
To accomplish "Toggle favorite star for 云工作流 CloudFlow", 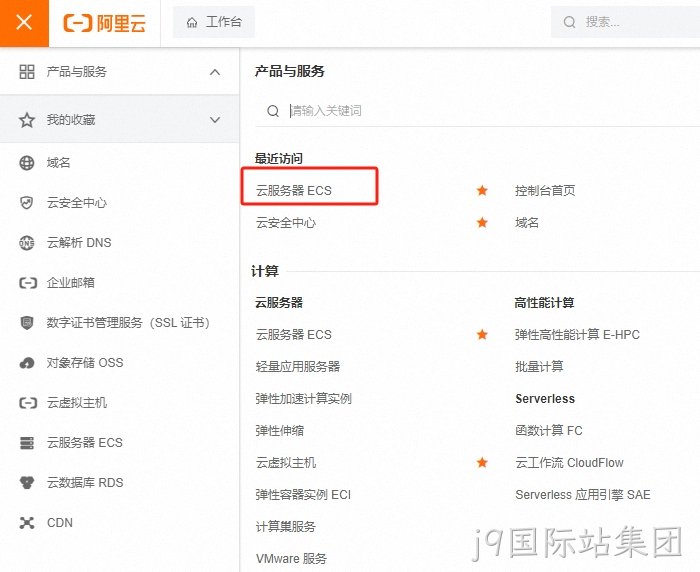I will tap(482, 463).
